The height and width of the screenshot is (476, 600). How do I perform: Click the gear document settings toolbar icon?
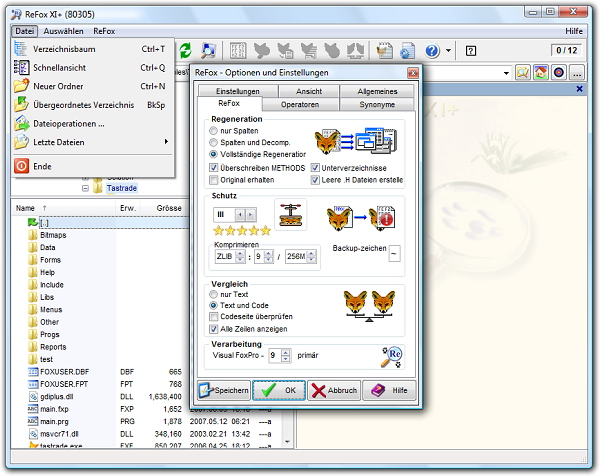(408, 51)
